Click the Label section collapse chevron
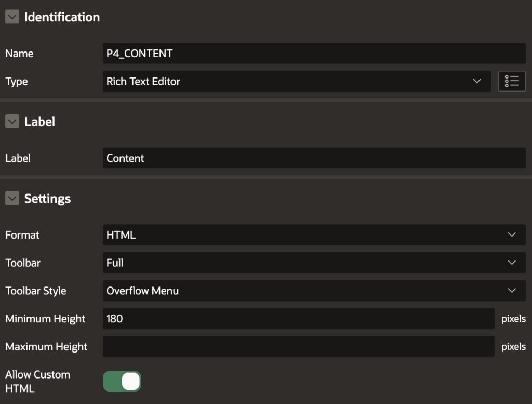Image resolution: width=532 pixels, height=404 pixels. 11,121
